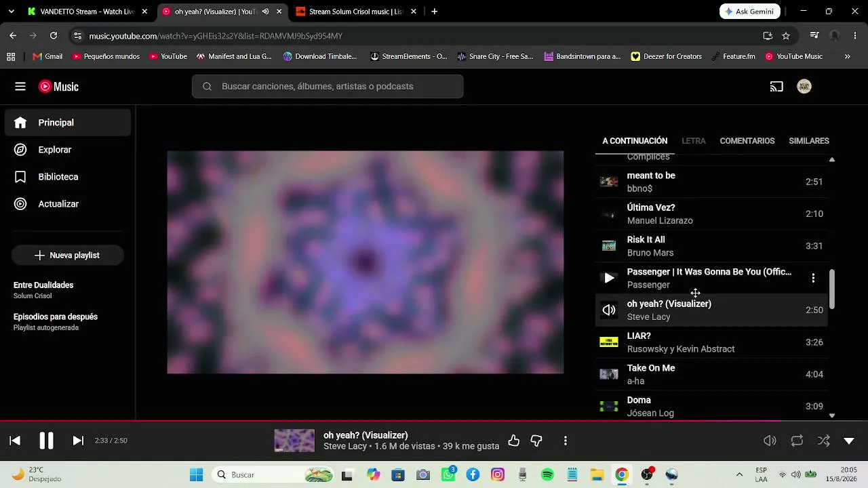Open the Explorar section
868x488 pixels.
point(68,150)
